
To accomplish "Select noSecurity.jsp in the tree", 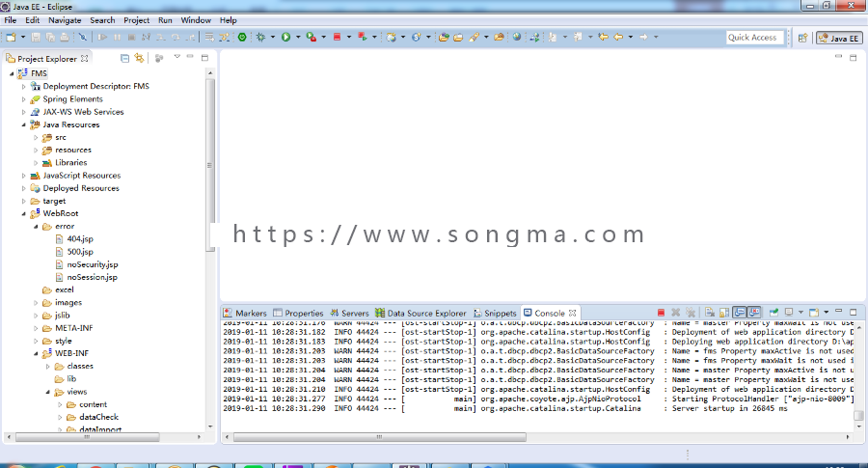I will point(93,264).
